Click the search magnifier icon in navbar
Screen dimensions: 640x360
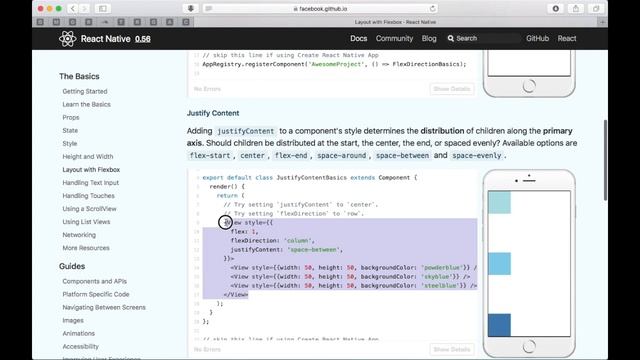[451, 38]
